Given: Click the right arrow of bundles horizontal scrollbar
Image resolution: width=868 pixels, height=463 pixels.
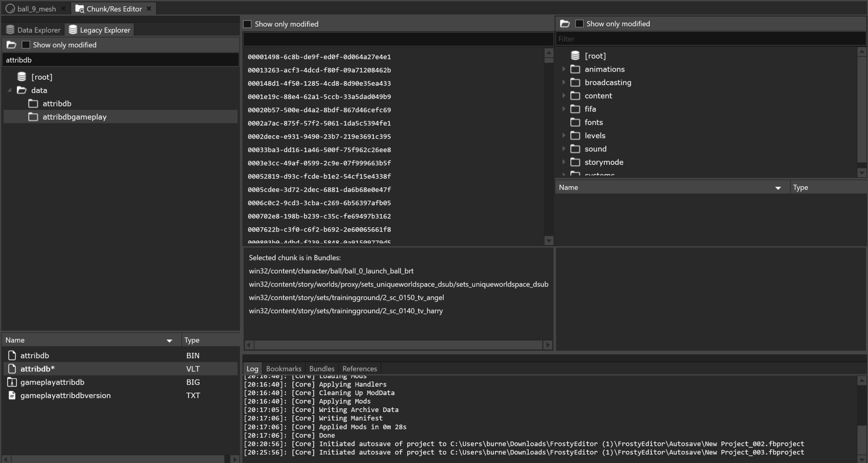Looking at the screenshot, I should click(x=548, y=345).
